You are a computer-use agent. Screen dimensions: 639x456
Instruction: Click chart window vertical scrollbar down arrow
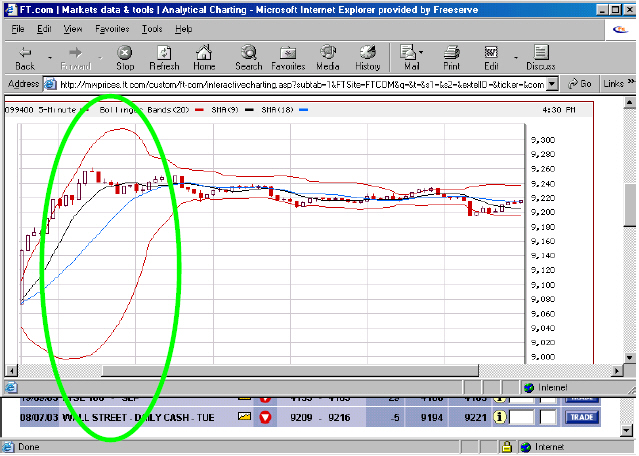(x=630, y=358)
